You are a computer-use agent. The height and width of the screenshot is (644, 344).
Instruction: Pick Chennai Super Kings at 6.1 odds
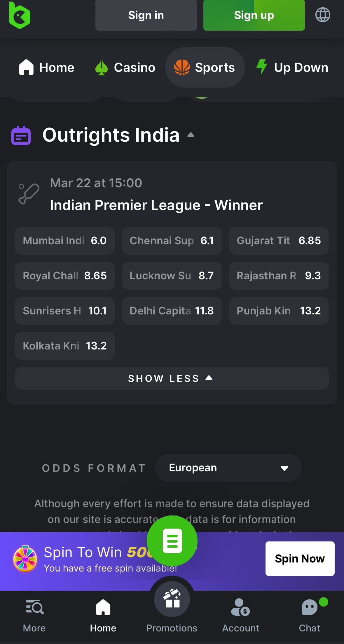tap(172, 240)
